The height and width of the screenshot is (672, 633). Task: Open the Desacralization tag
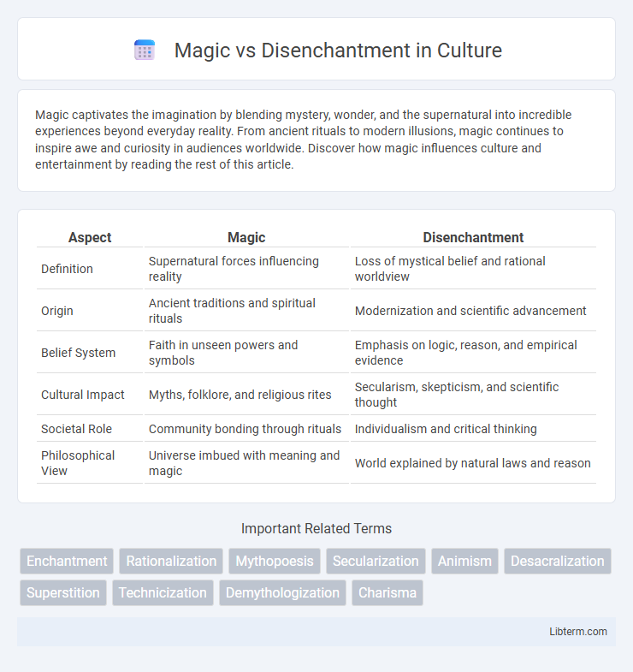[557, 561]
